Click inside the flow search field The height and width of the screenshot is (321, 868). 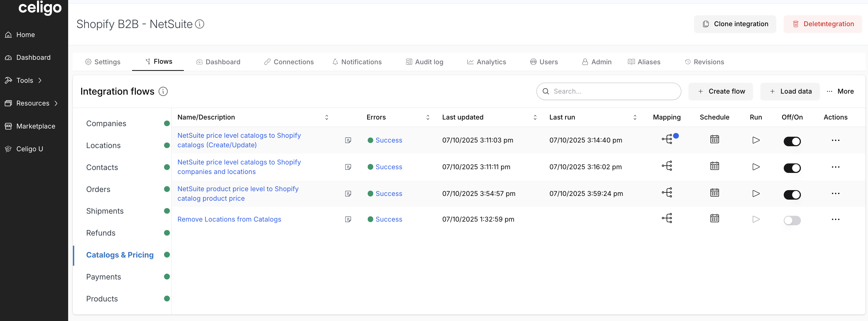tap(609, 91)
